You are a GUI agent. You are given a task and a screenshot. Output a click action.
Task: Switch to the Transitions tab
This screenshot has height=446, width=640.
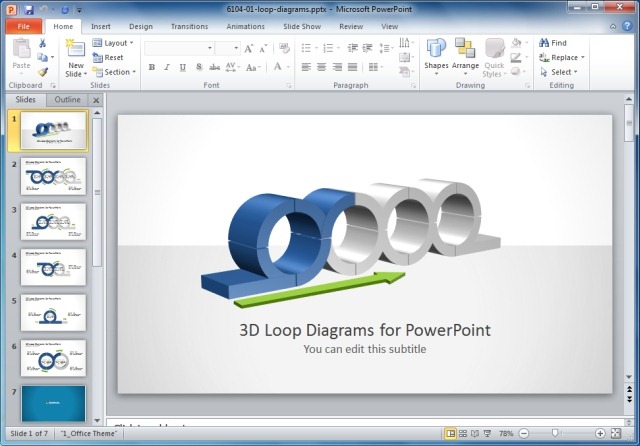tap(189, 27)
